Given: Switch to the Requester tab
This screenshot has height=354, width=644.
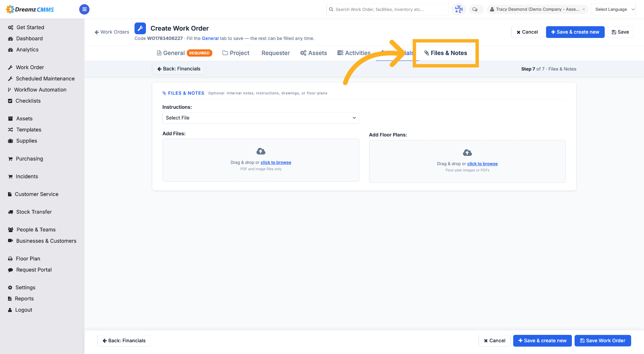Looking at the screenshot, I should click(275, 53).
